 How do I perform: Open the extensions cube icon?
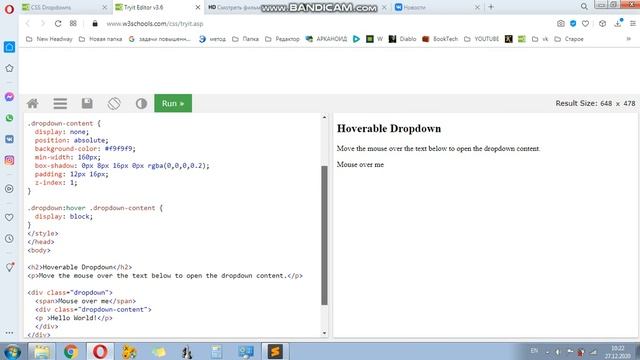[x=602, y=24]
